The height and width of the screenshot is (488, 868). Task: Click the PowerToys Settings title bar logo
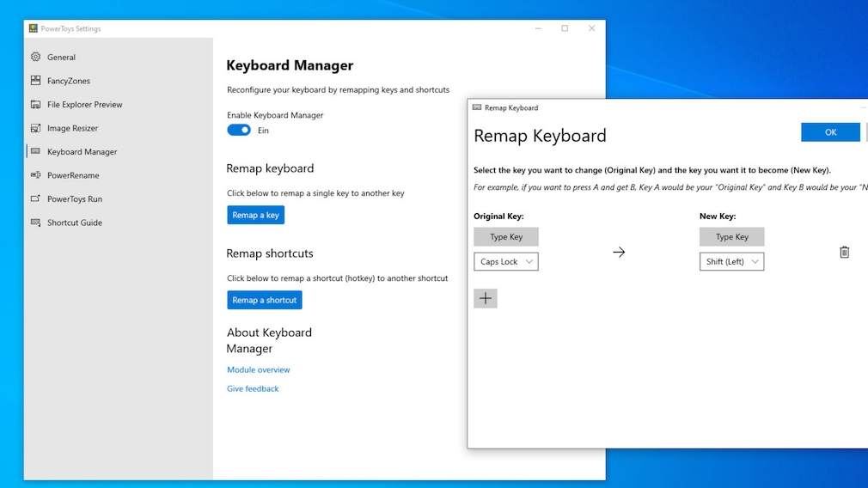point(34,28)
